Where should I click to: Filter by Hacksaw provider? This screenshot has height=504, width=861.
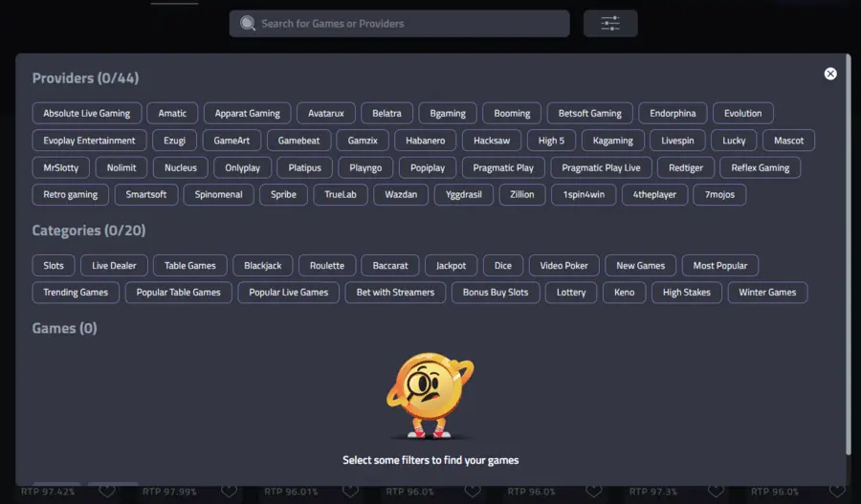[x=492, y=141]
